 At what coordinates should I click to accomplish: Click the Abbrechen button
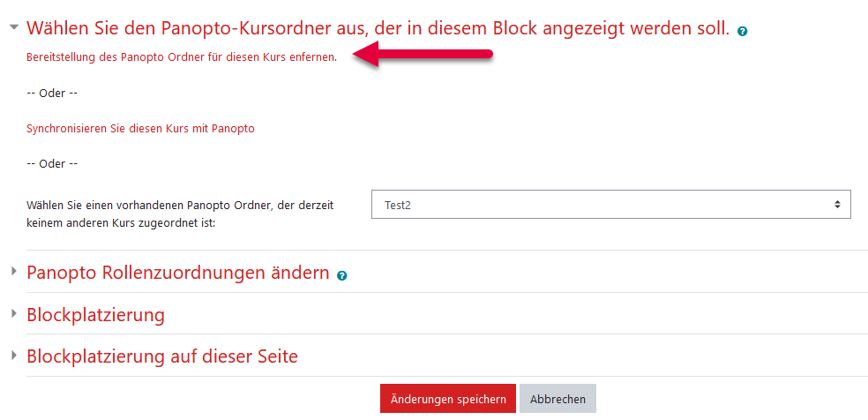pyautogui.click(x=557, y=399)
